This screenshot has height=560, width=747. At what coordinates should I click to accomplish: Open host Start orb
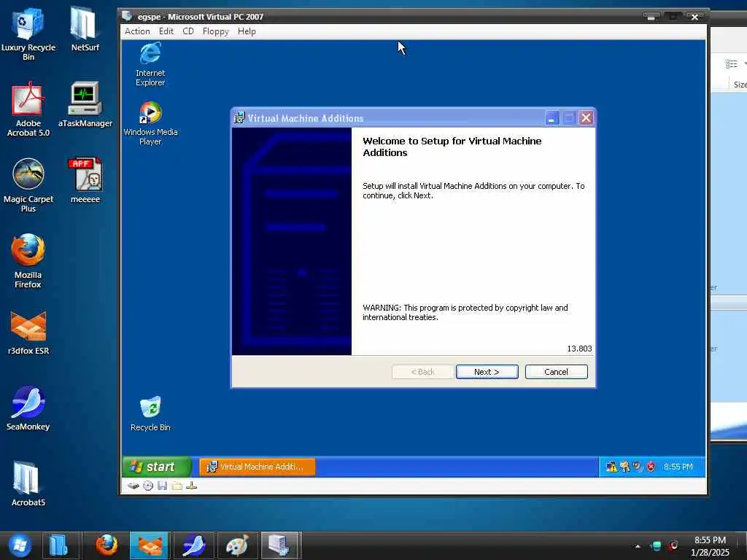[x=20, y=545]
